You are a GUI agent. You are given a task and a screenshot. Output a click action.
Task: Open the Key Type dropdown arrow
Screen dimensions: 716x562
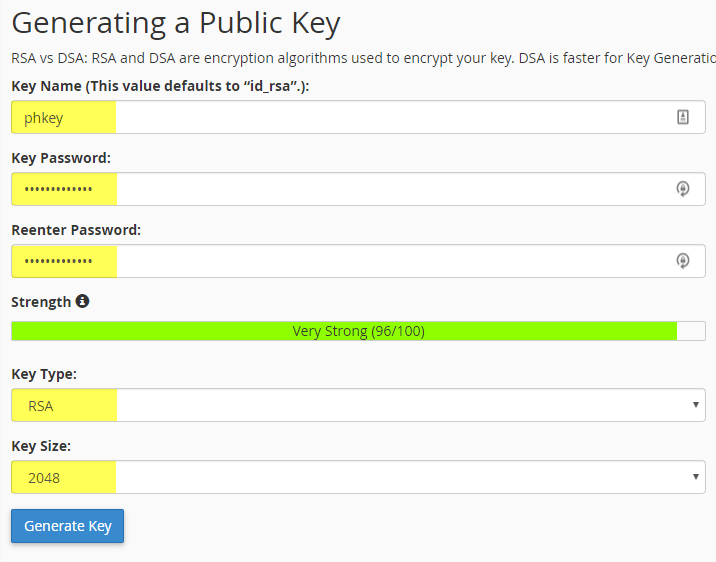(x=695, y=404)
